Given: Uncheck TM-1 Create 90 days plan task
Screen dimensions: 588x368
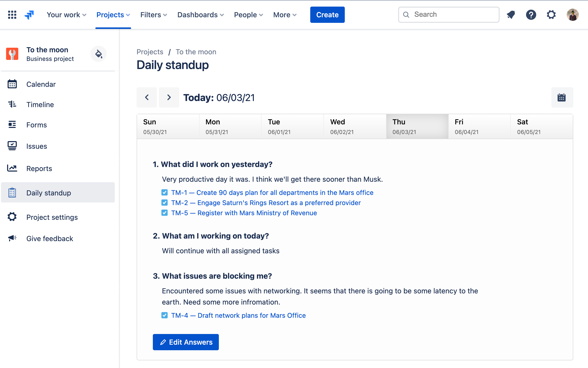Looking at the screenshot, I should click(164, 192).
